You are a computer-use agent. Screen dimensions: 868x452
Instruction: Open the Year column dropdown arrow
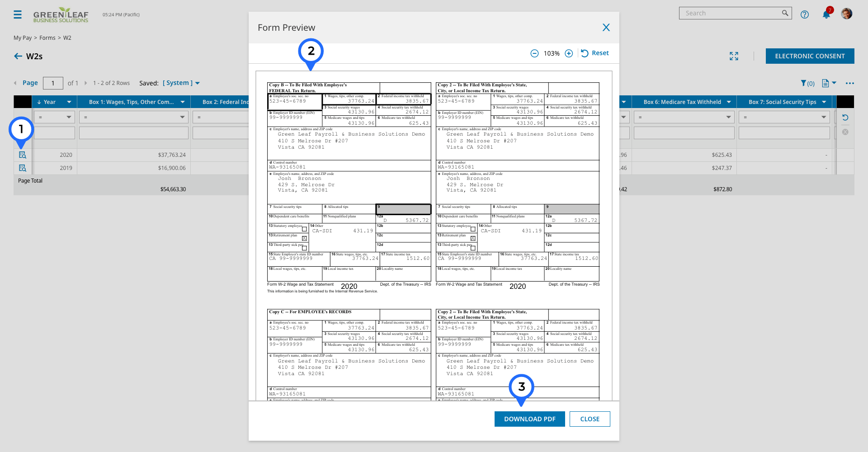tap(69, 102)
